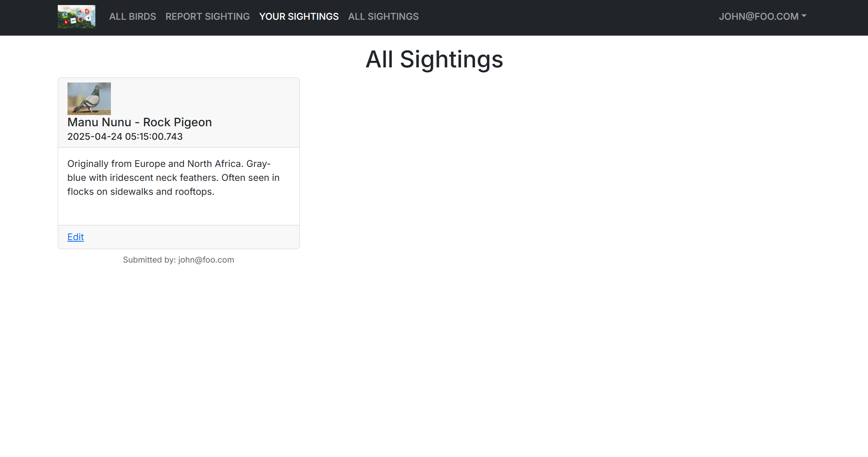Edit the Rock Pigeon sighting
The image size is (868, 457).
point(76,237)
